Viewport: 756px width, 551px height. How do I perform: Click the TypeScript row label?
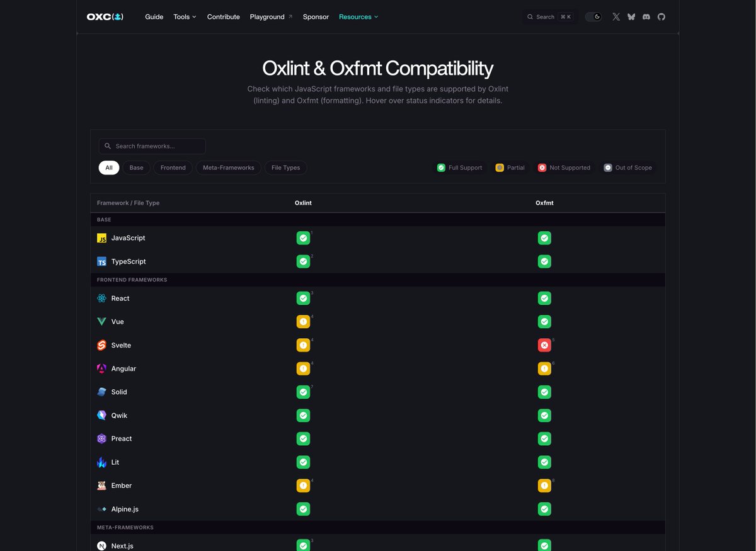129,261
